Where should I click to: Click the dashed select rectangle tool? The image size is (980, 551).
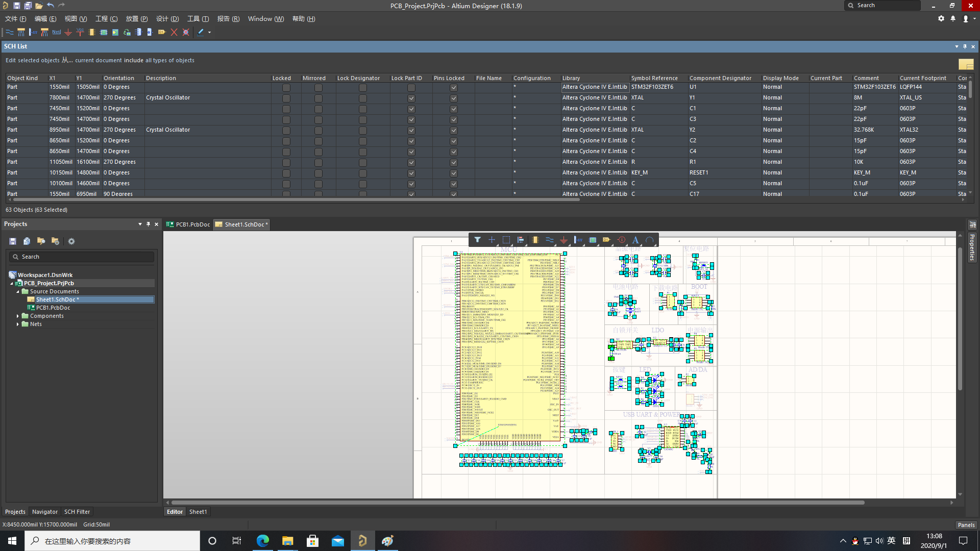pos(506,240)
